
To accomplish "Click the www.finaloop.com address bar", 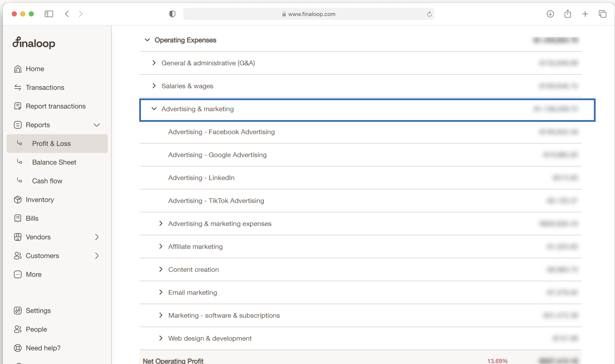I will [309, 14].
